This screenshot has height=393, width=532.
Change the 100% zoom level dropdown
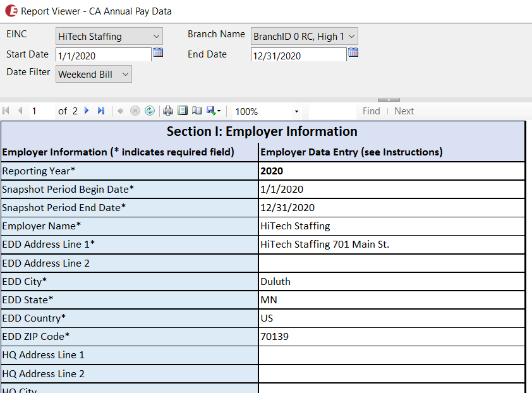pyautogui.click(x=266, y=112)
